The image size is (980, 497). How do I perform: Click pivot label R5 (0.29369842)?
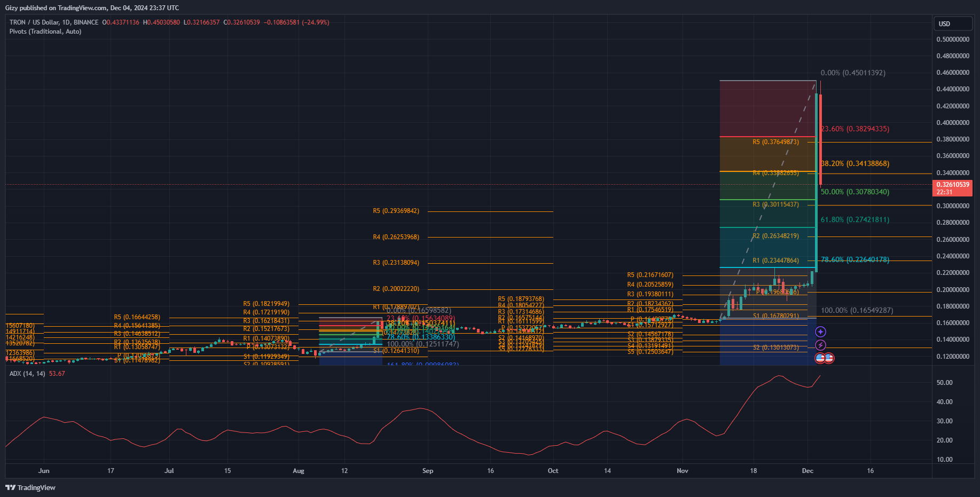[396, 211]
